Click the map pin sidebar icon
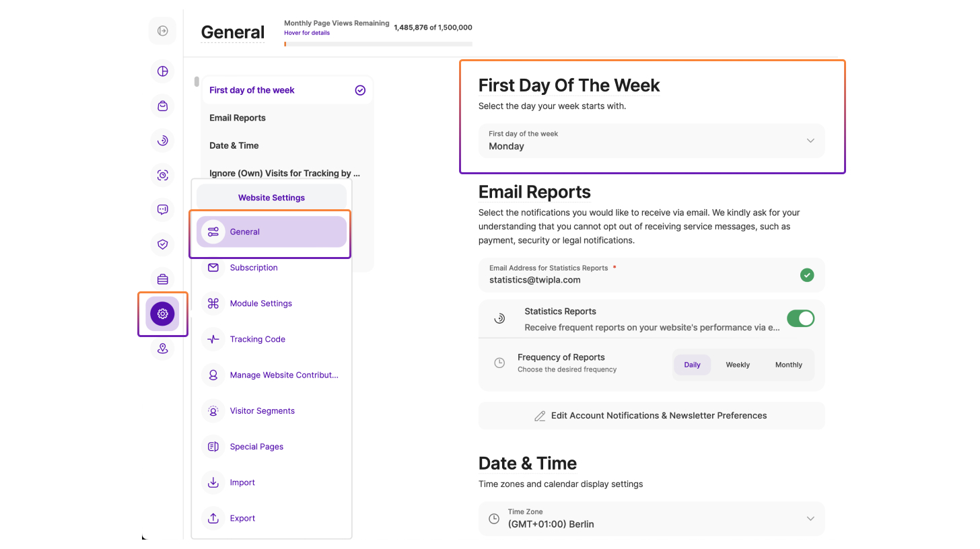The image size is (980, 549). 162,349
